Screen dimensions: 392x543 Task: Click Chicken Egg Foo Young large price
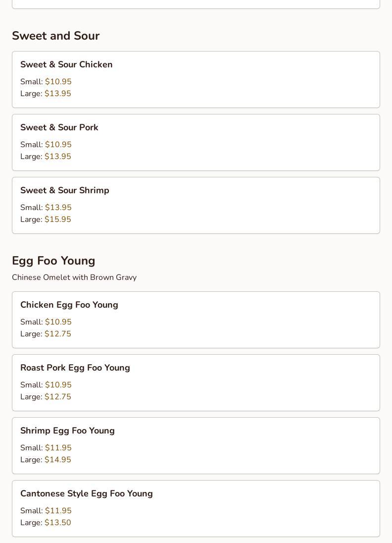coord(57,334)
